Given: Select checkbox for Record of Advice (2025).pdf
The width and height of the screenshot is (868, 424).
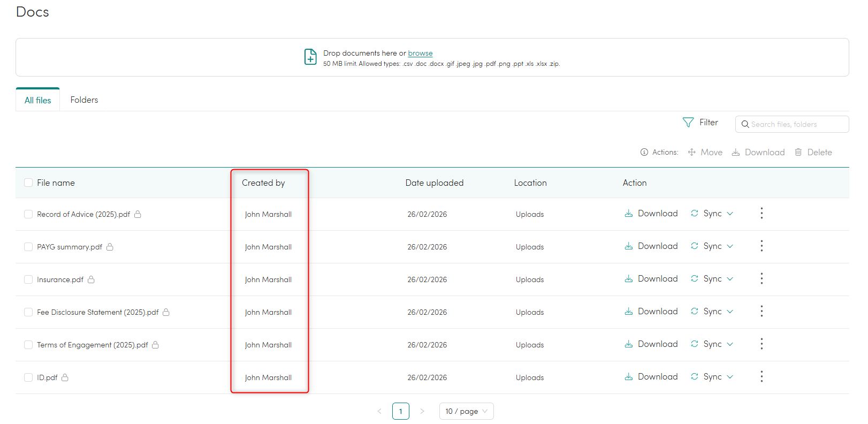Looking at the screenshot, I should click(x=28, y=214).
